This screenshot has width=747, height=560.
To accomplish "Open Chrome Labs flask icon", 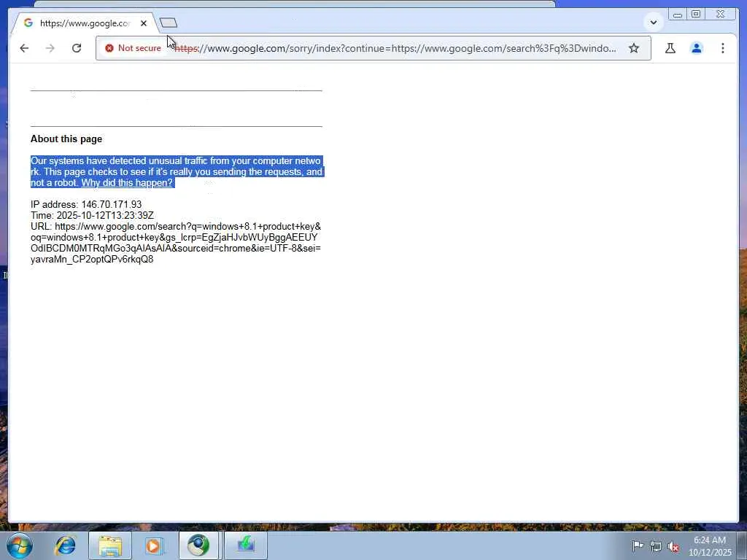I will pos(670,48).
